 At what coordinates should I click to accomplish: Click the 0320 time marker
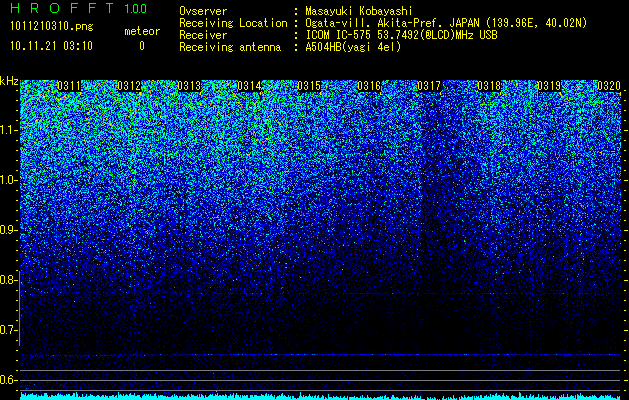[x=609, y=86]
